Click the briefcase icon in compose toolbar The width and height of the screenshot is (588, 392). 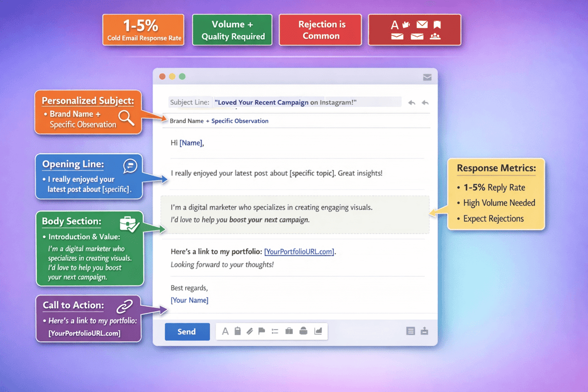(x=289, y=331)
